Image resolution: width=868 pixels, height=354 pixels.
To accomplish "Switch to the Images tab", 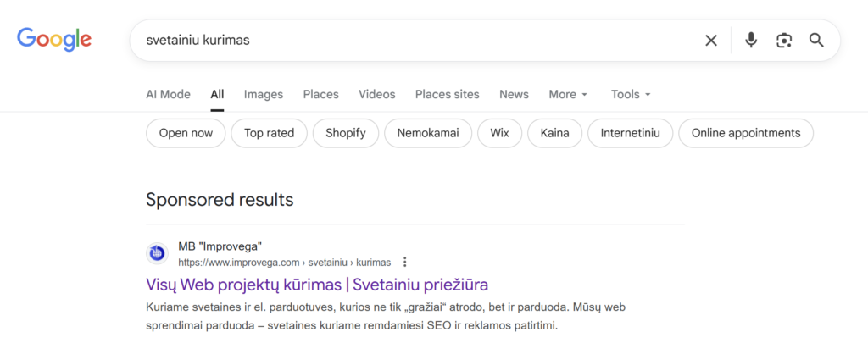I will (x=264, y=94).
